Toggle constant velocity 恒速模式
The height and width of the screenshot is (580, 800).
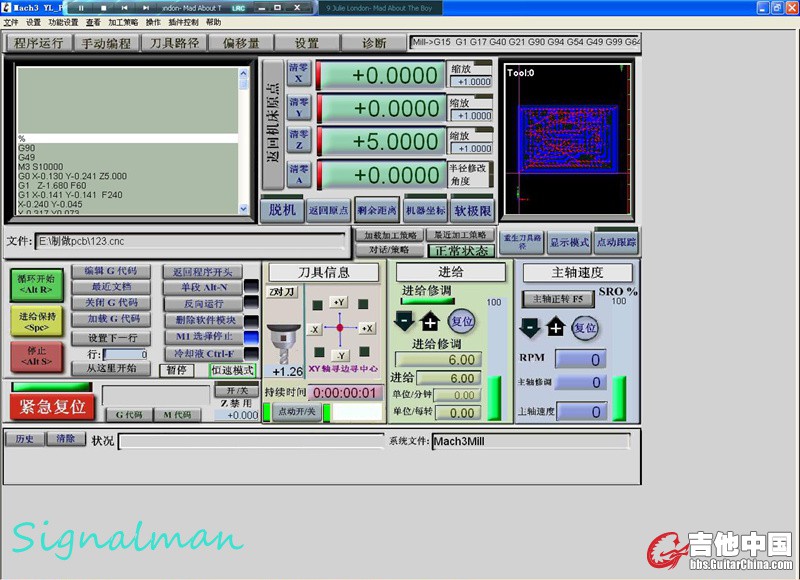[x=232, y=370]
